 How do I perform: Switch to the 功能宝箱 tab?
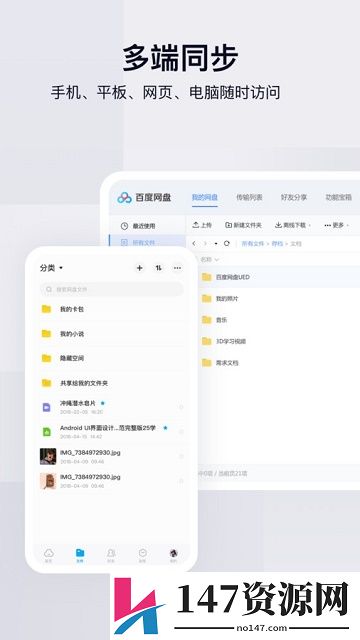(x=338, y=198)
